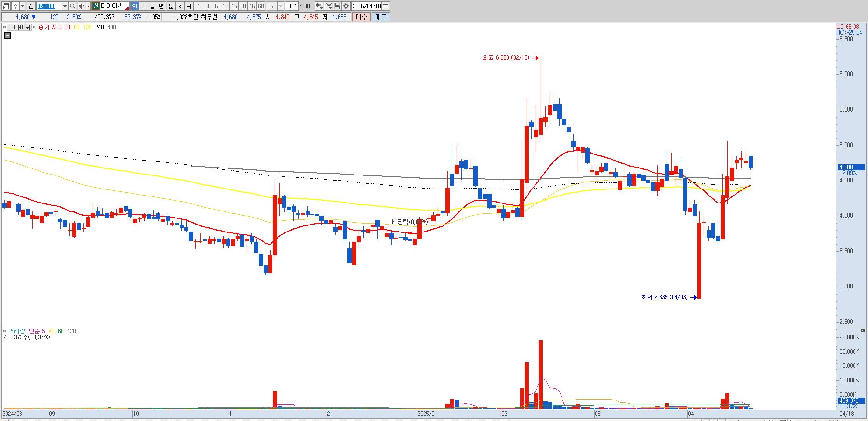Click the green 신 badge icon
The height and width of the screenshot is (421, 868).
click(x=95, y=6)
